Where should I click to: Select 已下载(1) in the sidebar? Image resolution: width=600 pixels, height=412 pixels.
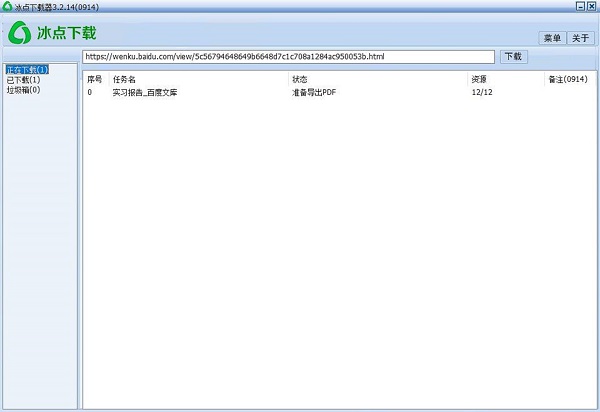(x=23, y=80)
